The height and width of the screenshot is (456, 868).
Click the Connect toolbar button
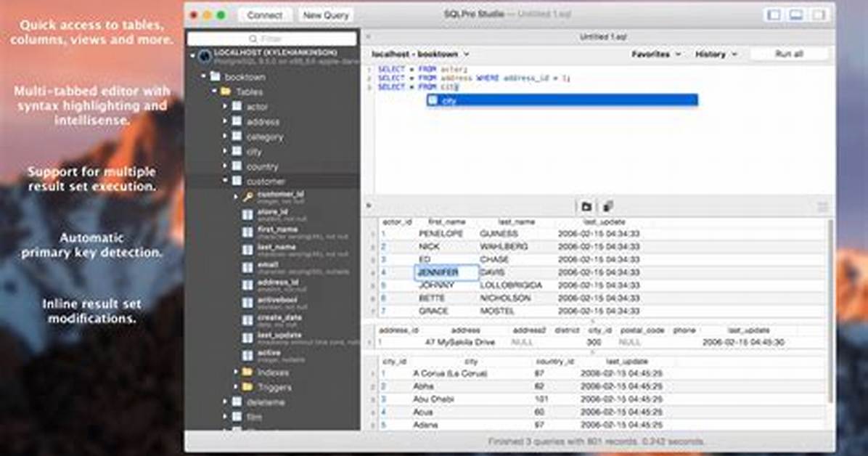point(265,15)
